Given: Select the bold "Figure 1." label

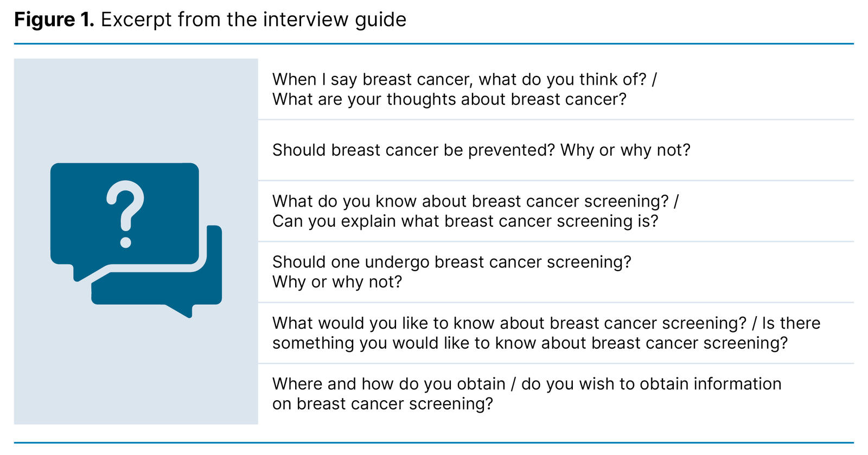Looking at the screenshot, I should [x=54, y=20].
